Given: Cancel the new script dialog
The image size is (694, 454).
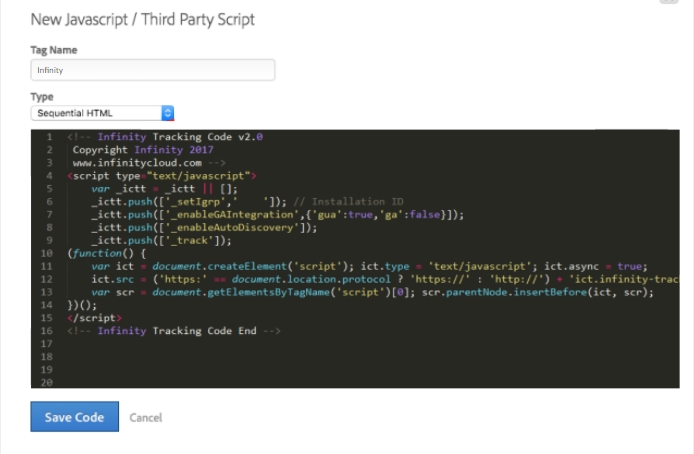Looking at the screenshot, I should (146, 418).
